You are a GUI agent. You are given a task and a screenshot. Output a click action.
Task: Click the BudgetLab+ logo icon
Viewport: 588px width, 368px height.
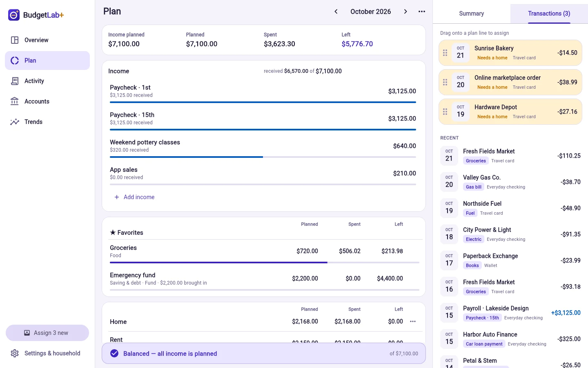click(14, 15)
